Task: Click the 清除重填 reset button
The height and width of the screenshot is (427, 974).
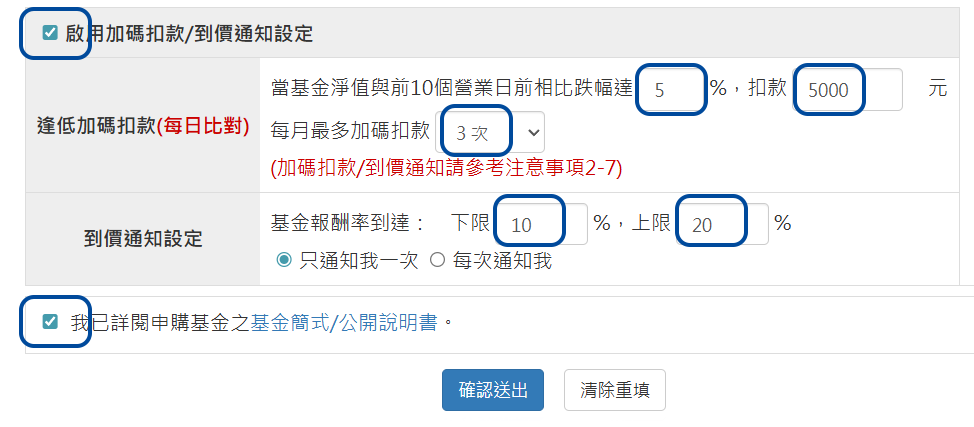Action: point(614,390)
